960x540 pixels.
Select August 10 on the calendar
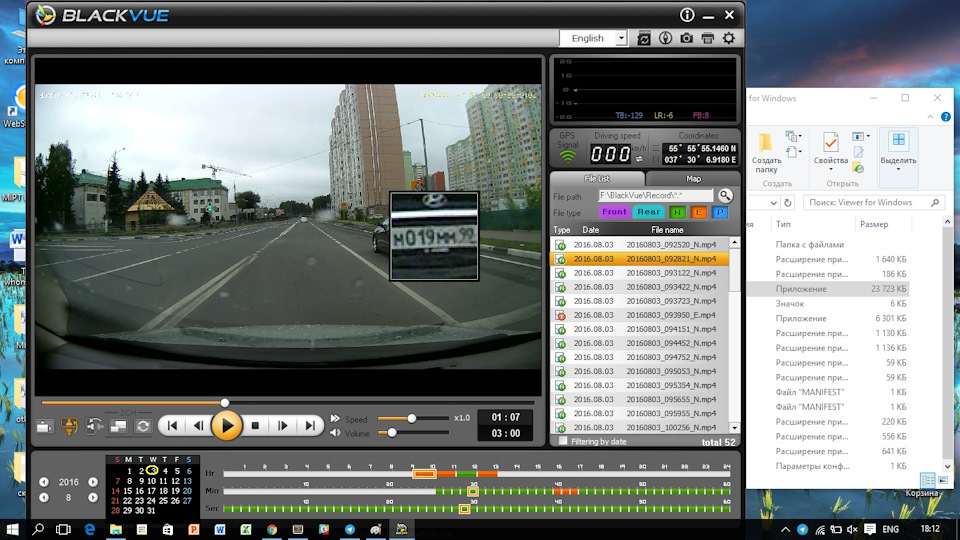pyautogui.click(x=151, y=481)
